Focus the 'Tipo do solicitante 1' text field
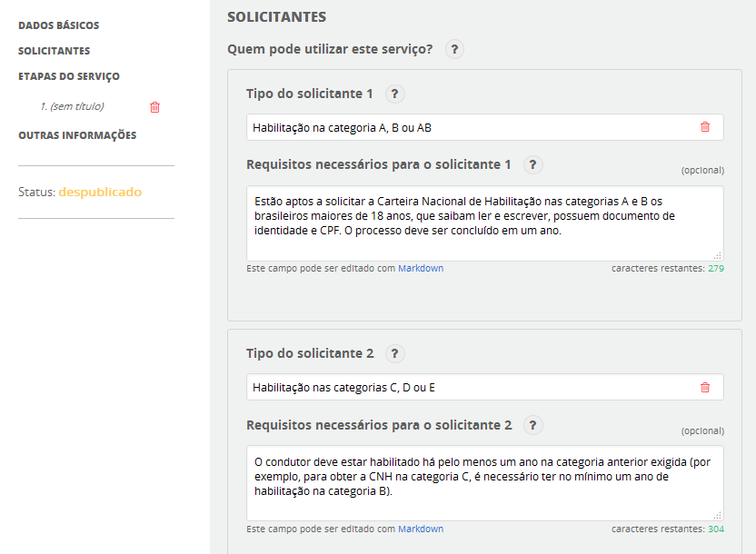 [x=468, y=127]
